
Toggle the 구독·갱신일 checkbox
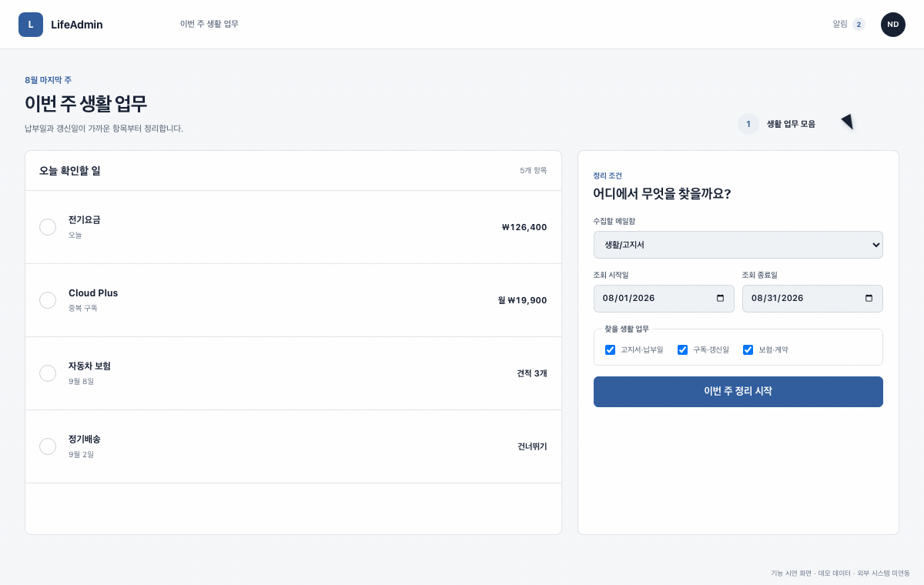[682, 349]
